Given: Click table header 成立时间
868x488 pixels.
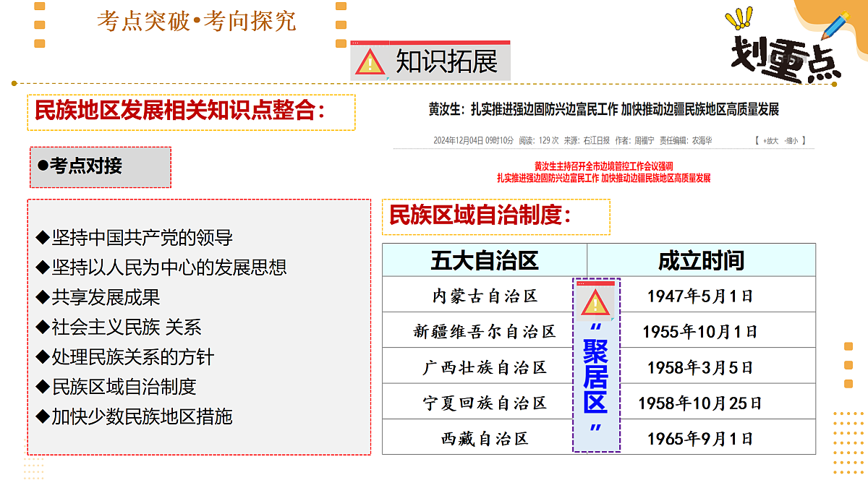Looking at the screenshot, I should pyautogui.click(x=701, y=260).
